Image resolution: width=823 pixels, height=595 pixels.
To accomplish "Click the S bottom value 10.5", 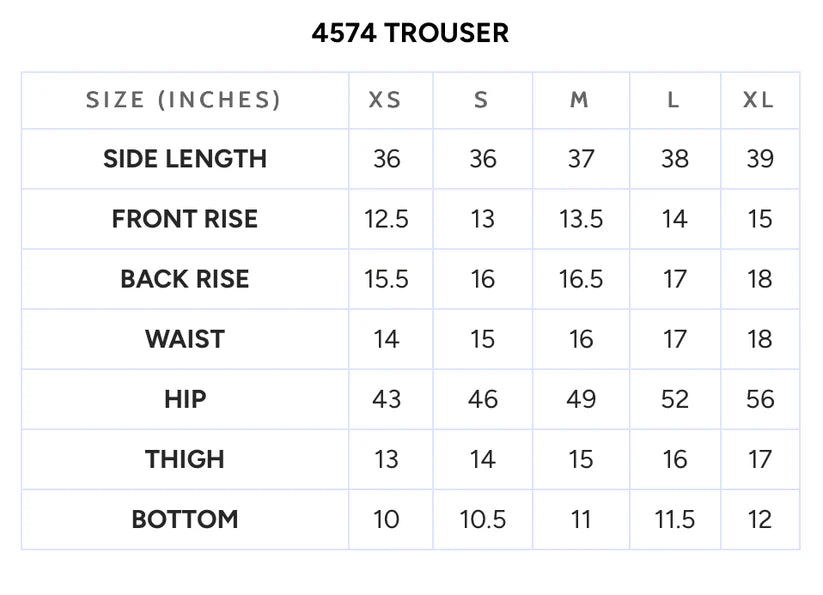I will tap(482, 519).
